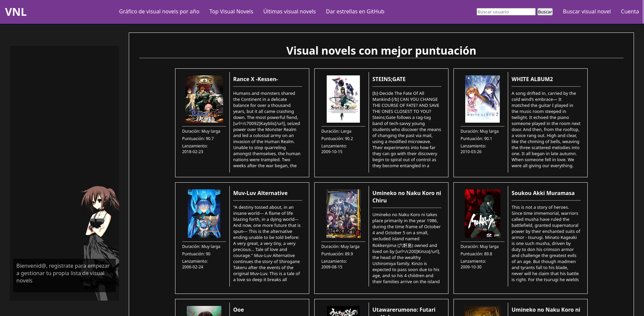Select the Soukou Akki Muramasa title
The image size is (644, 316).
coord(543,193)
